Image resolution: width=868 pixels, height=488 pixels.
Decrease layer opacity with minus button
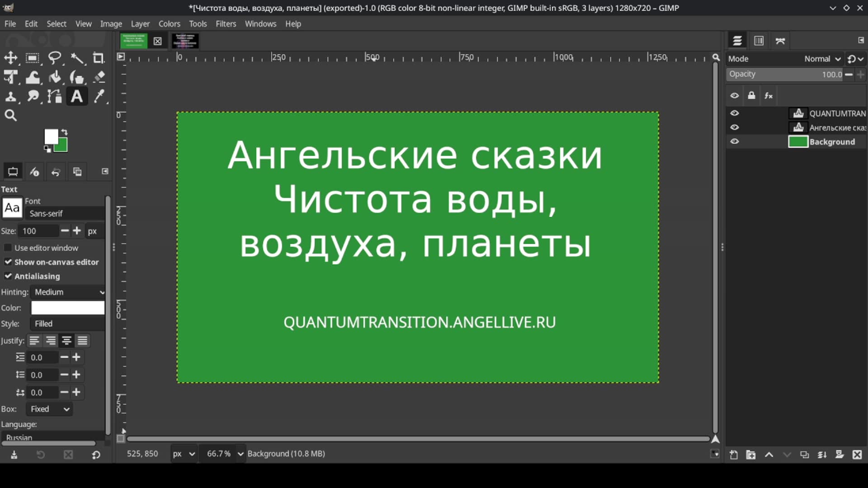(x=849, y=75)
